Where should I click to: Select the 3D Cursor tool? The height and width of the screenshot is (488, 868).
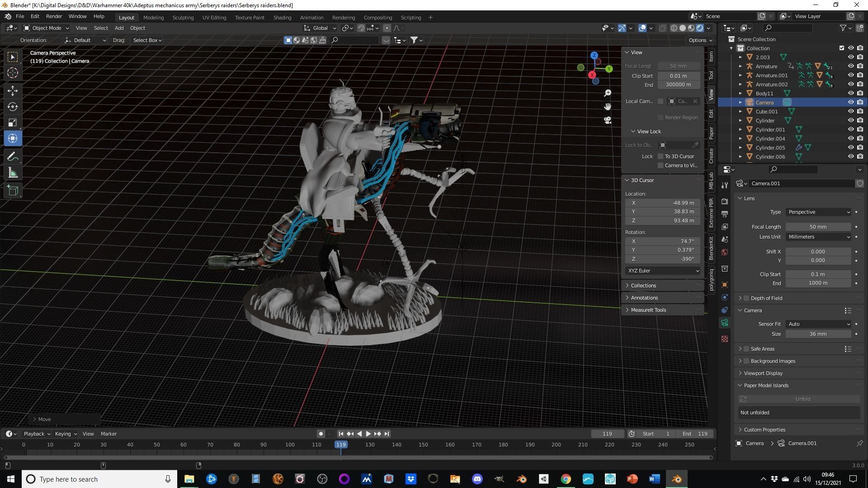point(13,73)
